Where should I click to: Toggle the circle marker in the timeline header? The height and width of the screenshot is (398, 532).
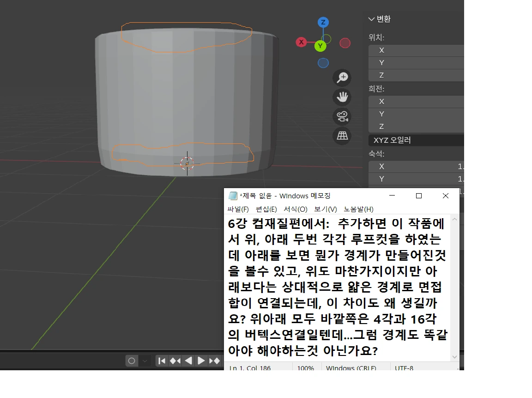click(132, 361)
